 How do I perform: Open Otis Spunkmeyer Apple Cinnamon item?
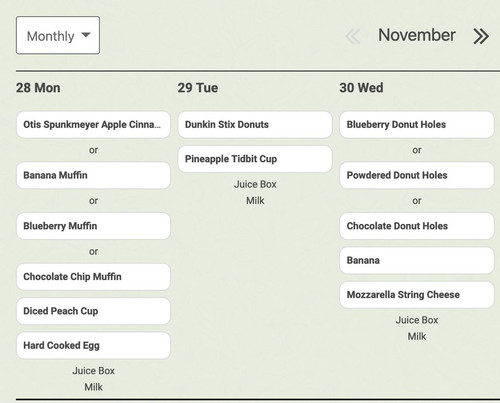[93, 125]
